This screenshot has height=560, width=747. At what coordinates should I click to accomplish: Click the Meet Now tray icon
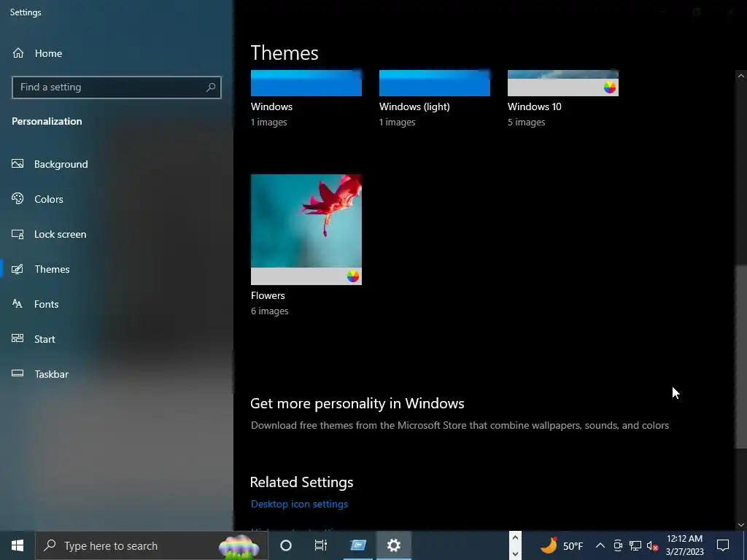[618, 545]
